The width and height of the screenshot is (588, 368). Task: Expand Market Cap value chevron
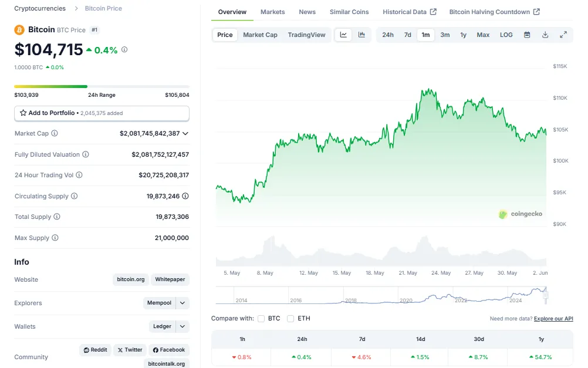point(185,133)
